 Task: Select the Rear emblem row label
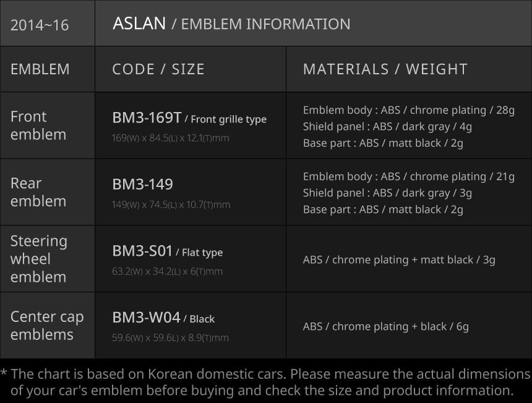[38, 192]
